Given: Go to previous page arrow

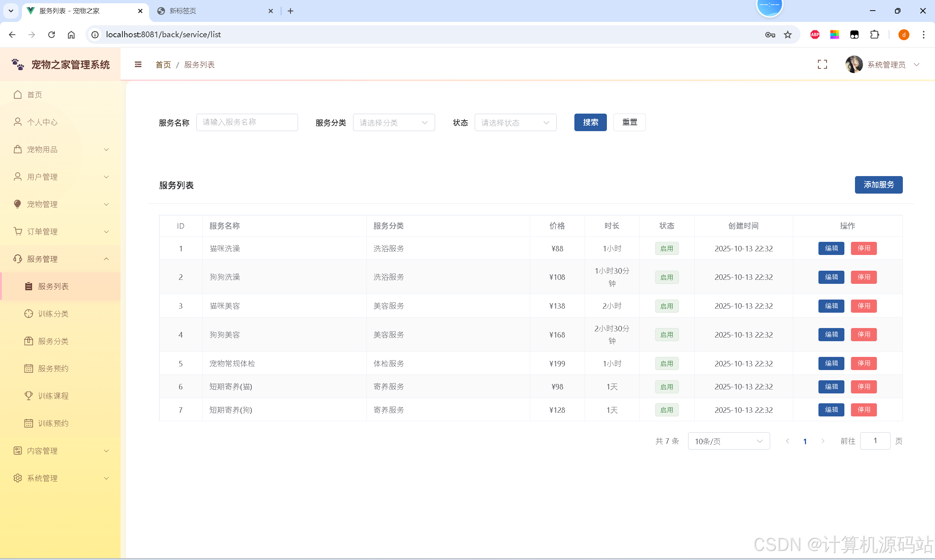Looking at the screenshot, I should coord(787,441).
